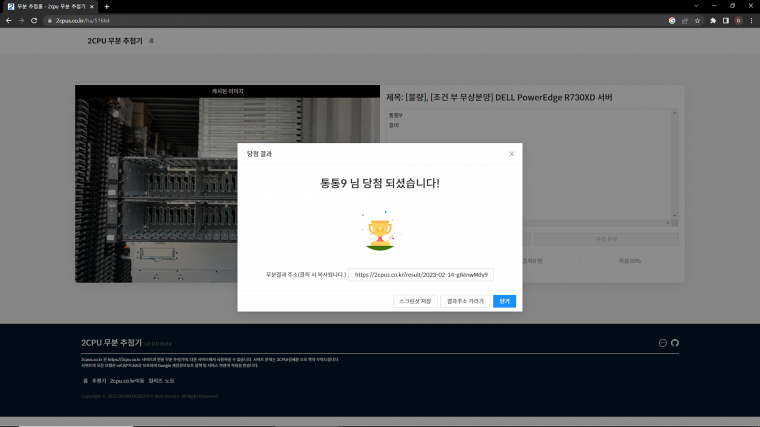Click 통통9 entry in the participant list
This screenshot has width=760, height=427.
coord(396,115)
